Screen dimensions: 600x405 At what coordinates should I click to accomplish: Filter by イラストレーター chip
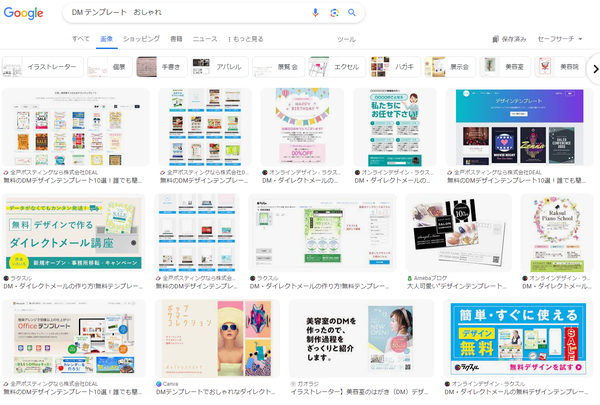pos(43,67)
